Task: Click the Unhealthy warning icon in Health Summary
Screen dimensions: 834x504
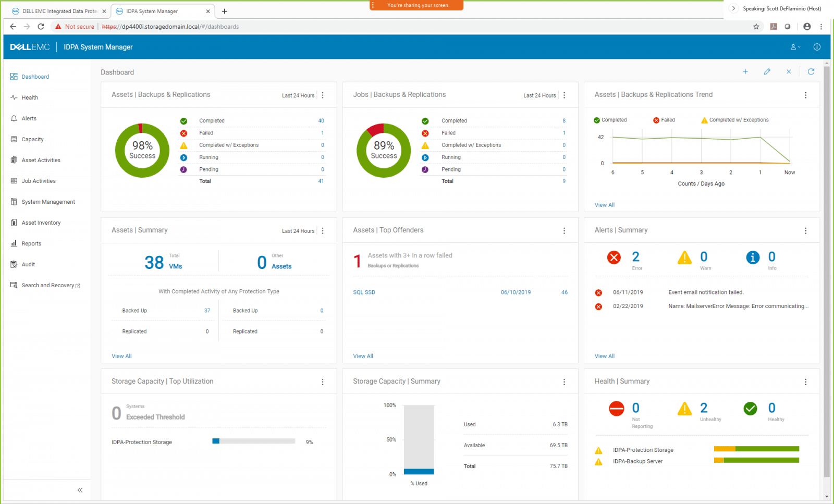Action: point(684,409)
